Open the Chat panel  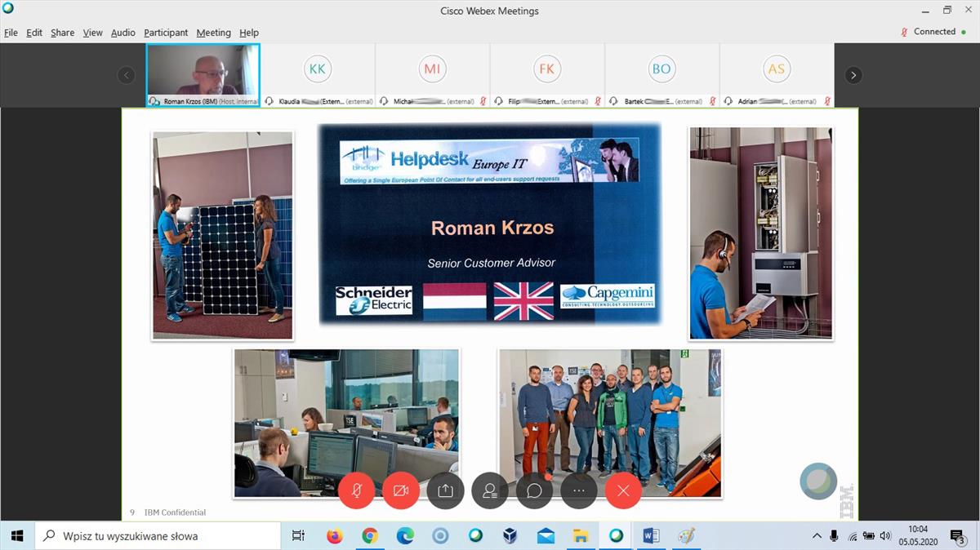(534, 490)
